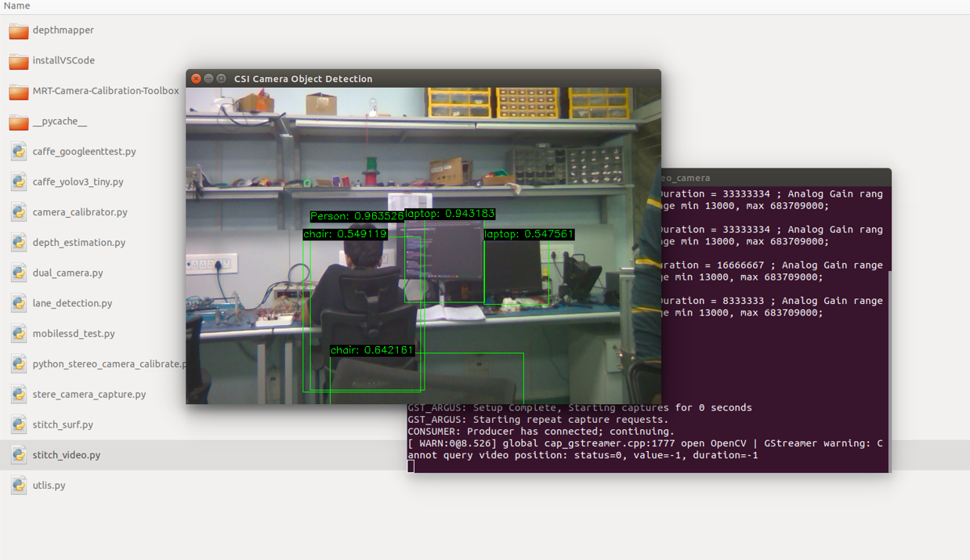Select the __pycache__ folder icon

(x=19, y=121)
